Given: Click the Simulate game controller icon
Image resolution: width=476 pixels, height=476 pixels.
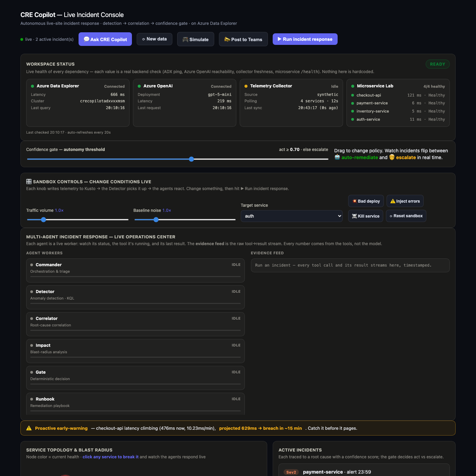Looking at the screenshot, I should (x=185, y=39).
